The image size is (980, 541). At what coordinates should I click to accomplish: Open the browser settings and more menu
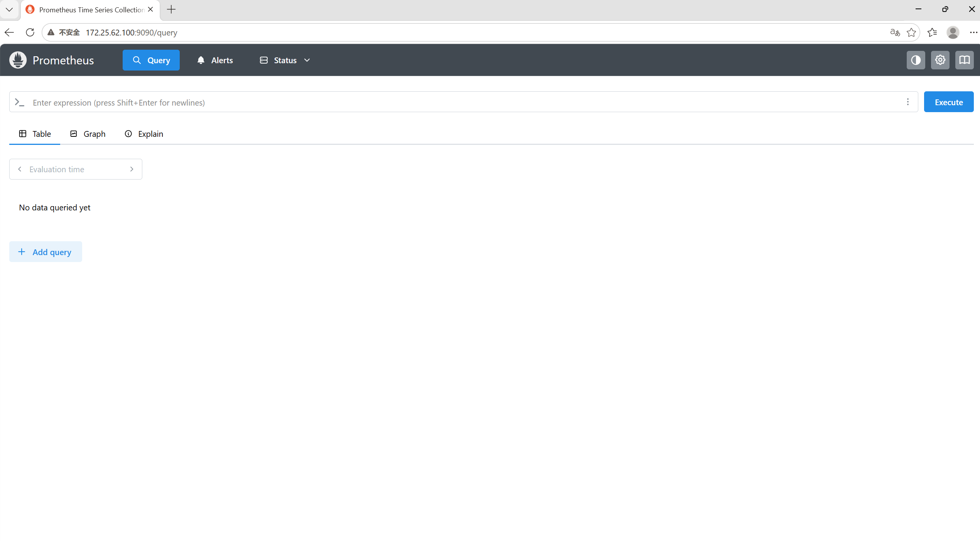point(973,32)
